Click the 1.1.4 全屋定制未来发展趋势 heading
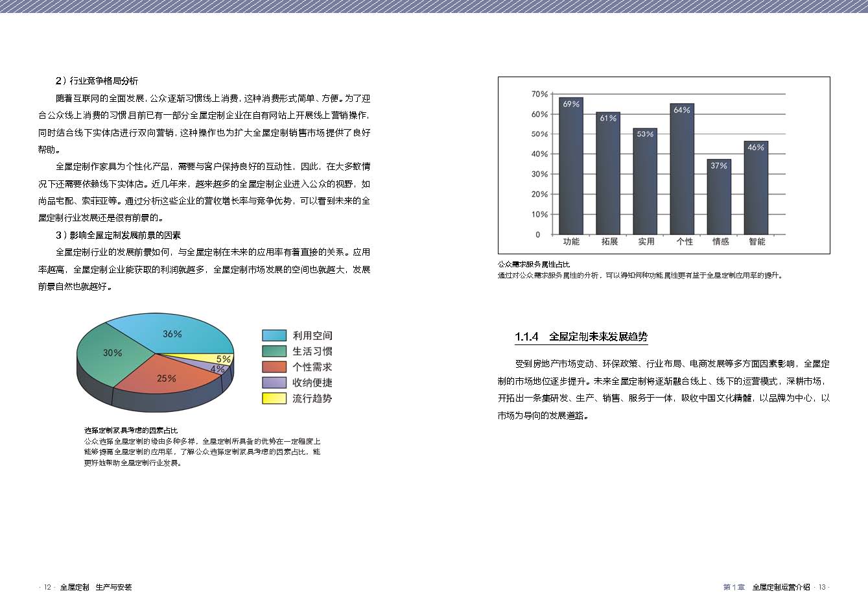This screenshot has height=613, width=868. (x=581, y=337)
